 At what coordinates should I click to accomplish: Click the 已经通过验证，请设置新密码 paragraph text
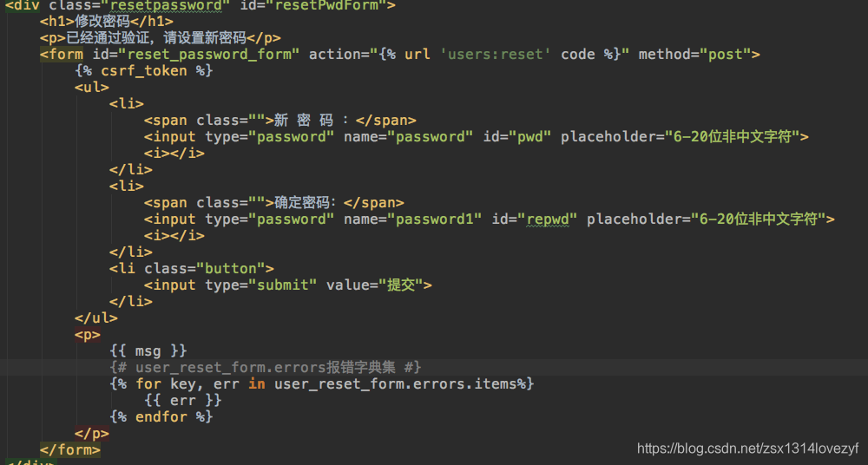coord(156,38)
